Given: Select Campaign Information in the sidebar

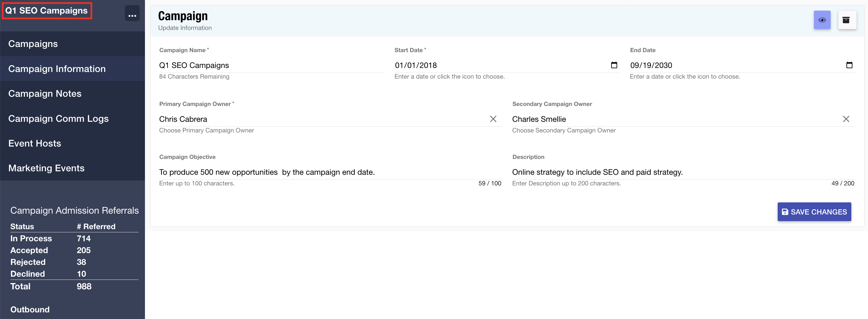Looking at the screenshot, I should [x=57, y=69].
